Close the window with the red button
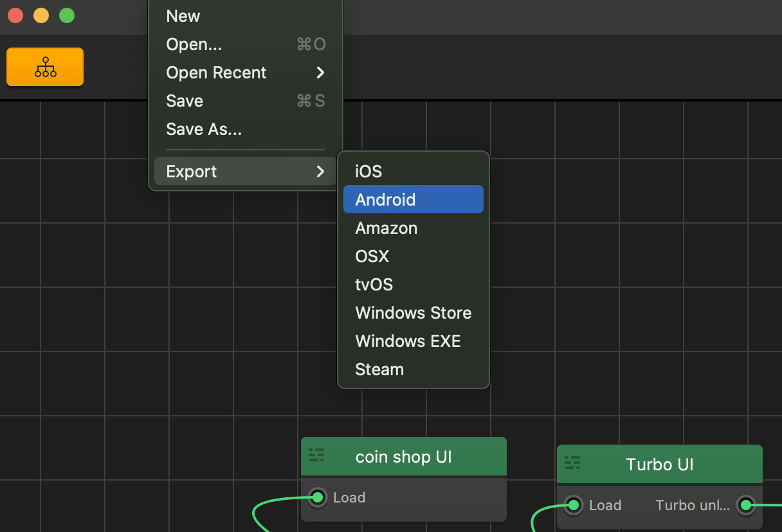 pyautogui.click(x=15, y=15)
